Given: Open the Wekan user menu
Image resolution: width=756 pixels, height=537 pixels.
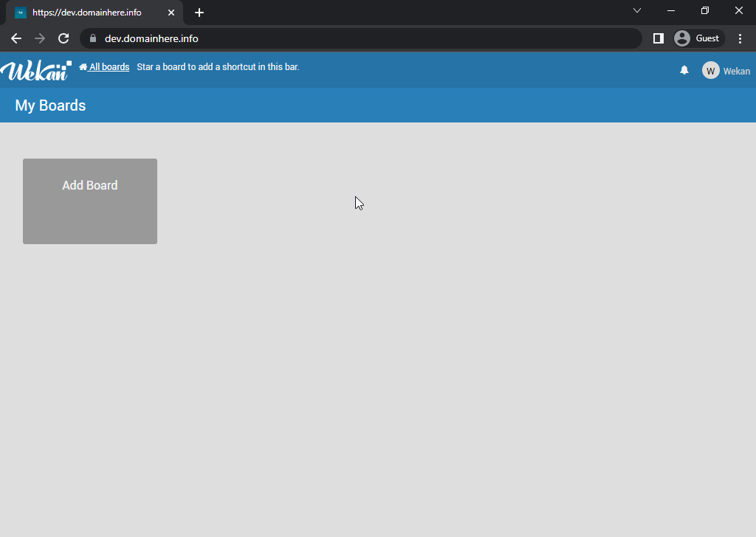Looking at the screenshot, I should [736, 72].
